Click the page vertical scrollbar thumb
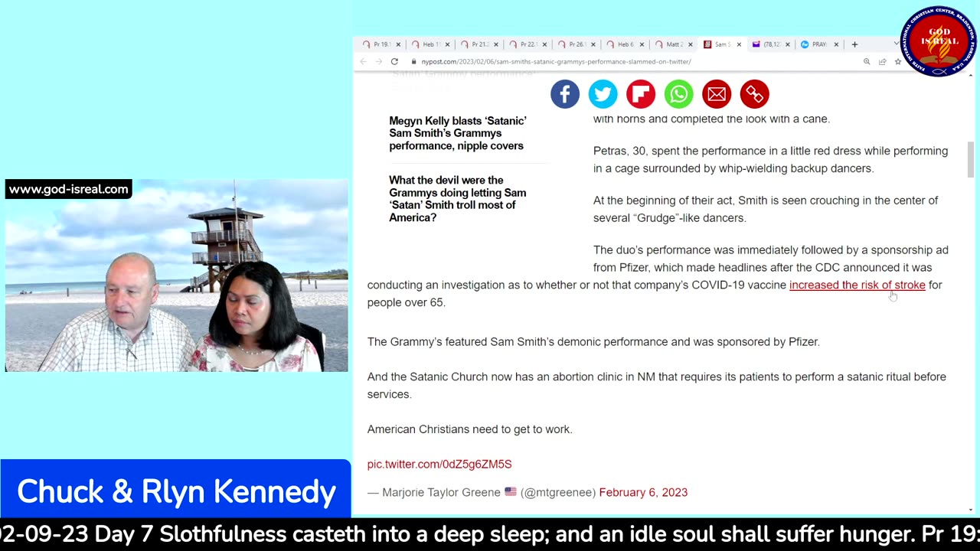980x551 pixels. [971, 159]
